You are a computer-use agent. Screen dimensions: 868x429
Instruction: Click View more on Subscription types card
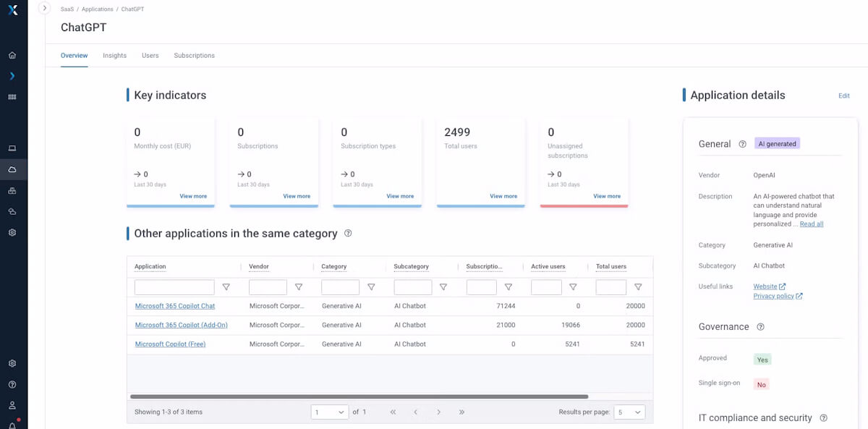click(400, 196)
